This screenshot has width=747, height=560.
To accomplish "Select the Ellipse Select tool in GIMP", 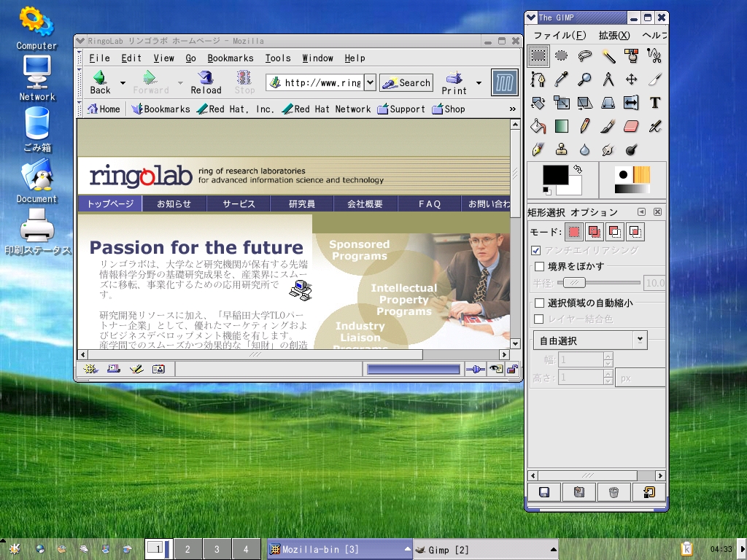I will 562,55.
